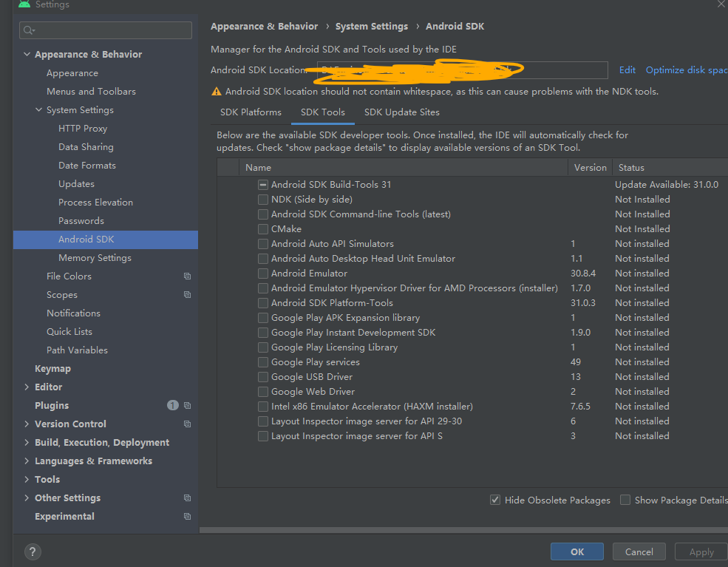Click the Edit link for SDK location
The height and width of the screenshot is (567, 728).
(x=627, y=70)
